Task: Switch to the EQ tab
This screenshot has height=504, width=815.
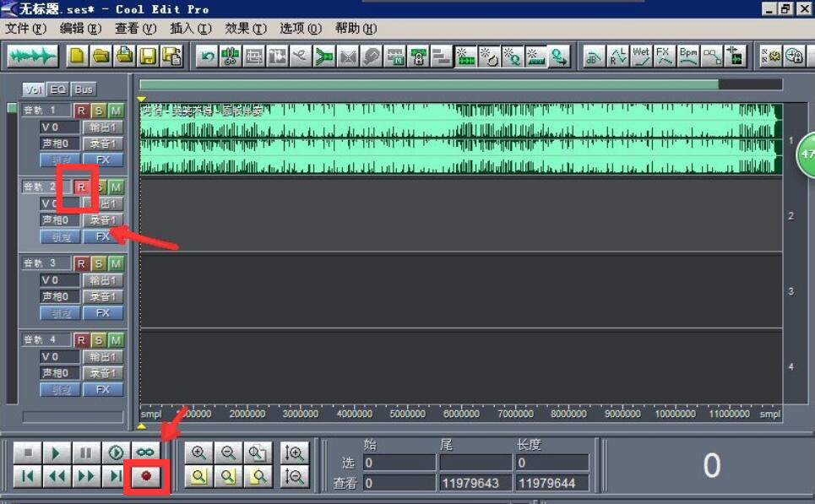Action: pyautogui.click(x=57, y=89)
